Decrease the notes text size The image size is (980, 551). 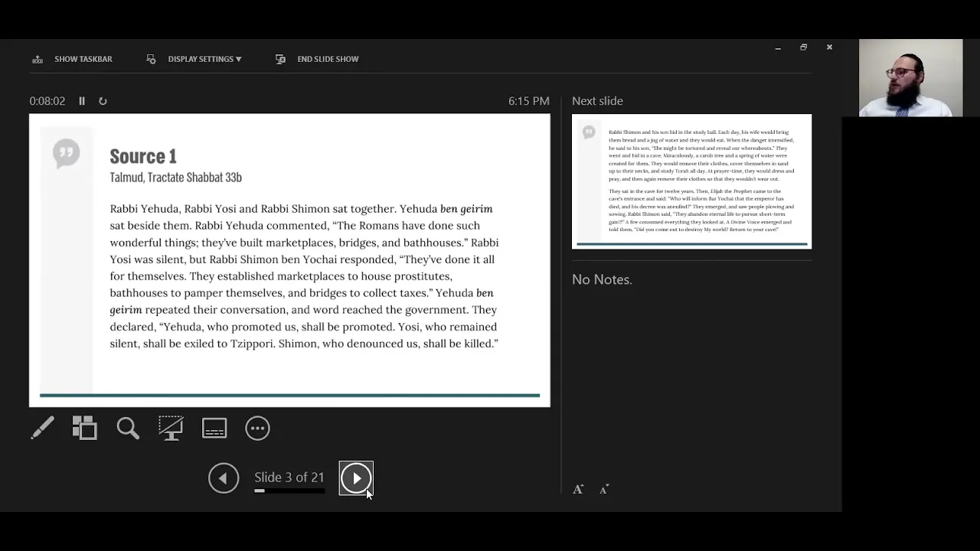(x=603, y=489)
